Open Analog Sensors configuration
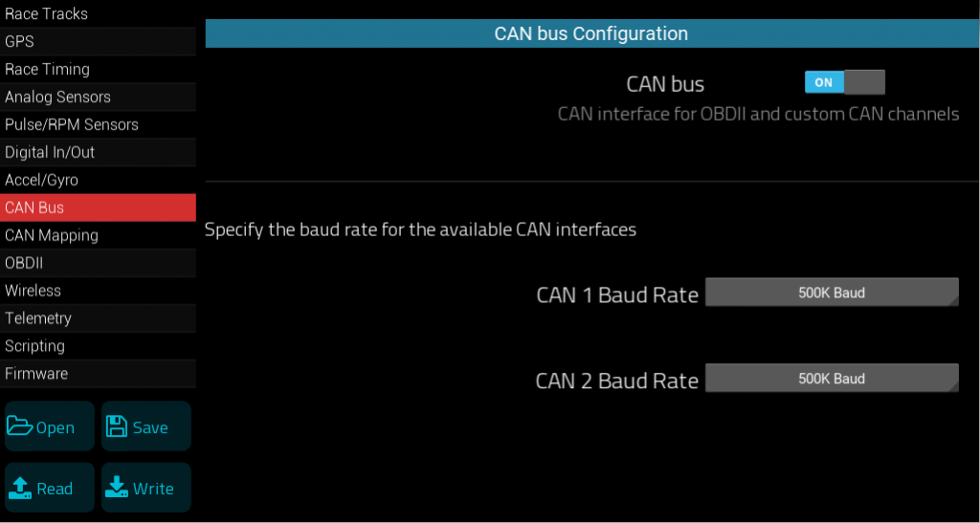The image size is (980, 523). pyautogui.click(x=57, y=97)
